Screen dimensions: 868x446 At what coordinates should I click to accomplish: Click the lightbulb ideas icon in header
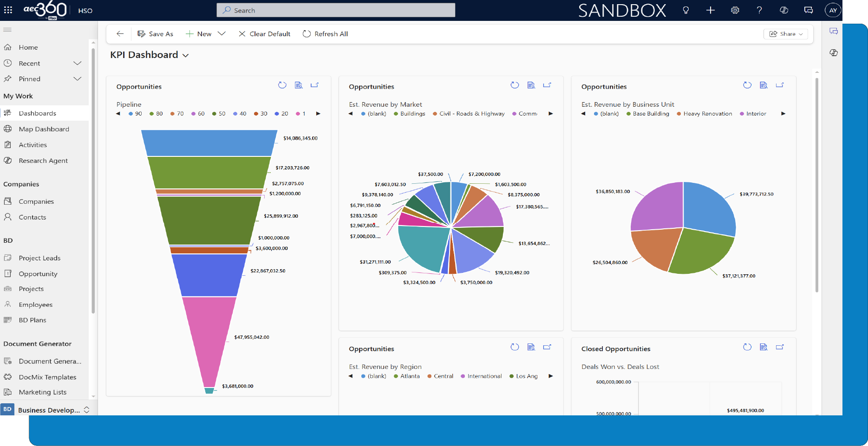click(685, 10)
